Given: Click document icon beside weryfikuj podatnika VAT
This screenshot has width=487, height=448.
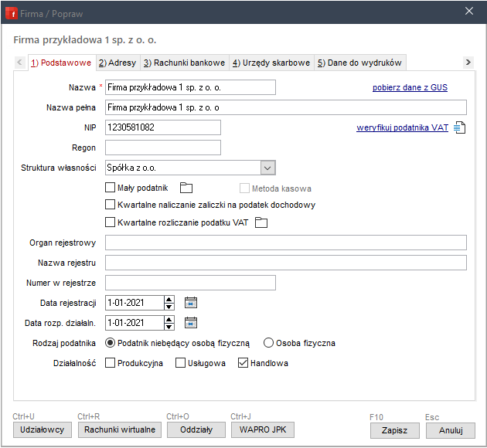Looking at the screenshot, I should click(x=459, y=127).
